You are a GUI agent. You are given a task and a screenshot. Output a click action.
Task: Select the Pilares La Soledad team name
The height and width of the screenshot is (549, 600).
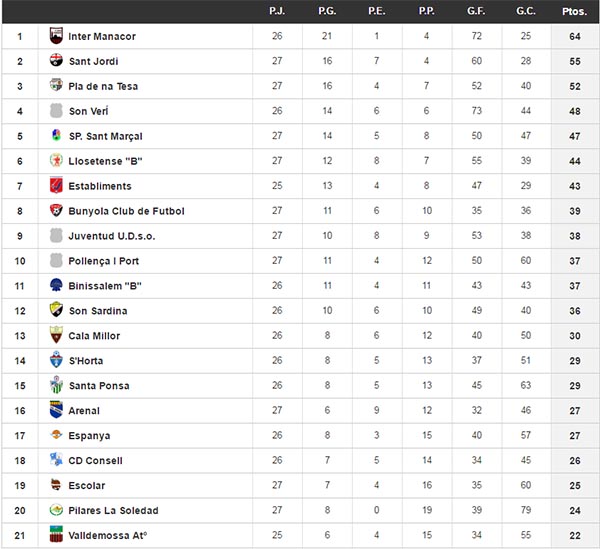[113, 510]
